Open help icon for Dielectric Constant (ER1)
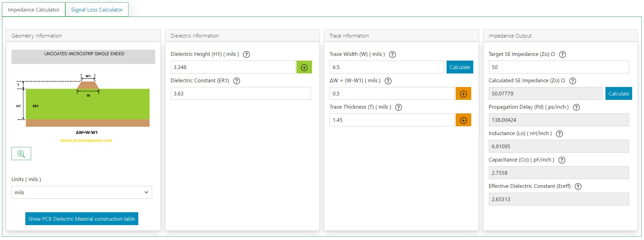This screenshot has height=240, width=644. pos(237,81)
